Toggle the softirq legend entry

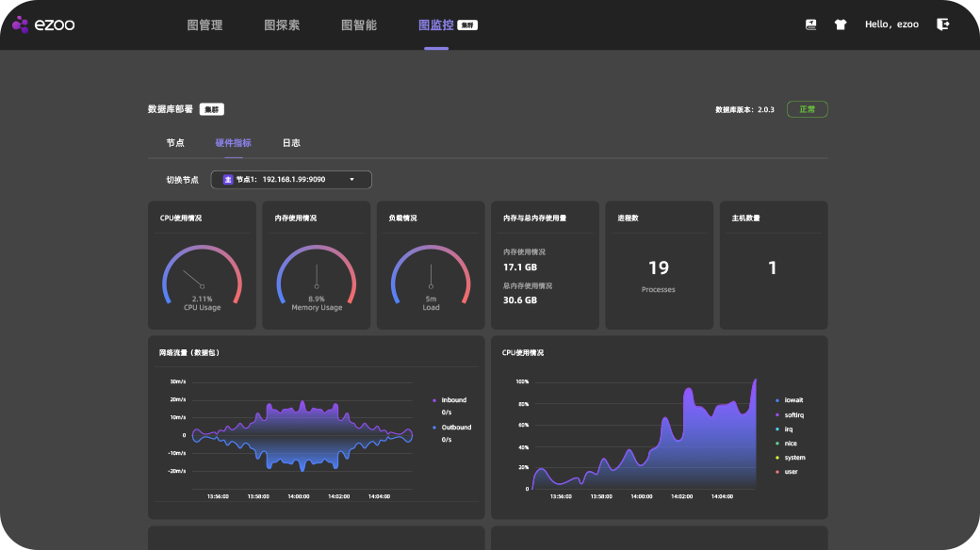793,414
